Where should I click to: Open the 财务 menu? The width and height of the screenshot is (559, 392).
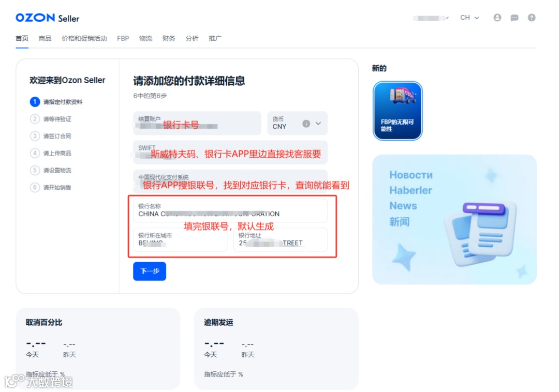(169, 38)
